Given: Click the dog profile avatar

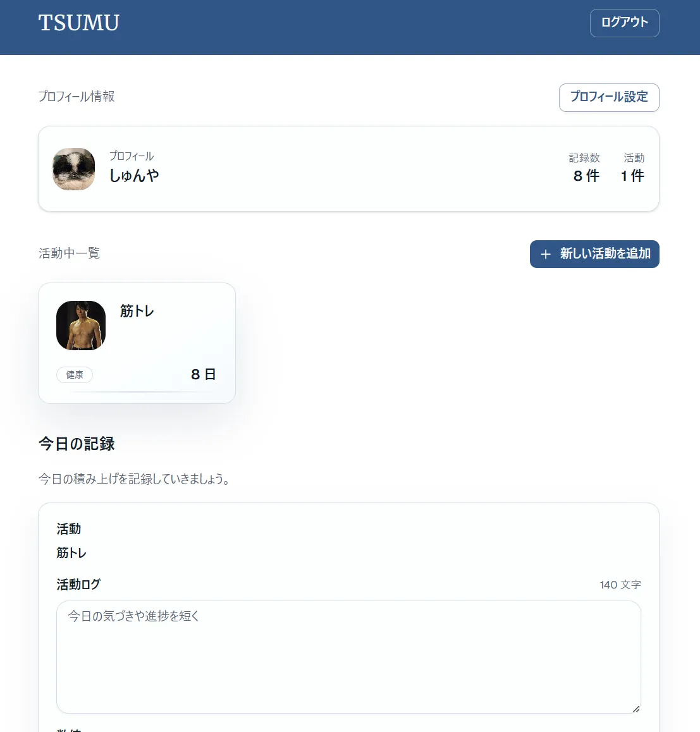Looking at the screenshot, I should coord(74,169).
